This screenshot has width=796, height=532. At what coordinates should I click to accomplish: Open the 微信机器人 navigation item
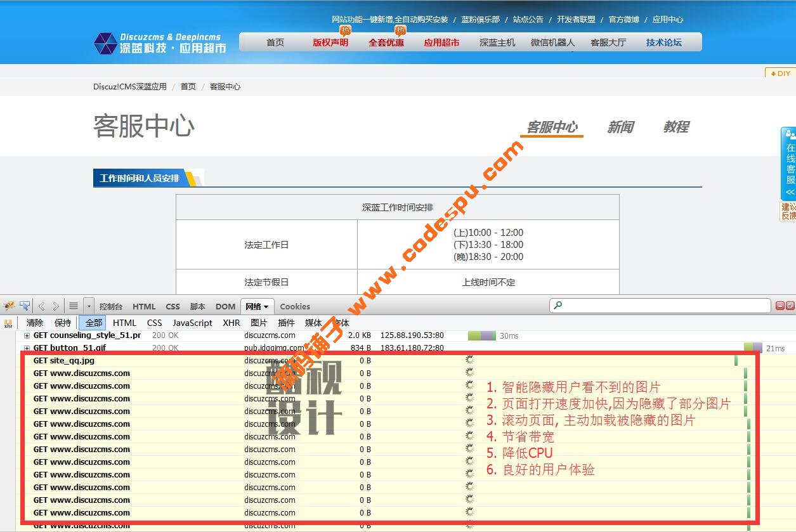552,42
